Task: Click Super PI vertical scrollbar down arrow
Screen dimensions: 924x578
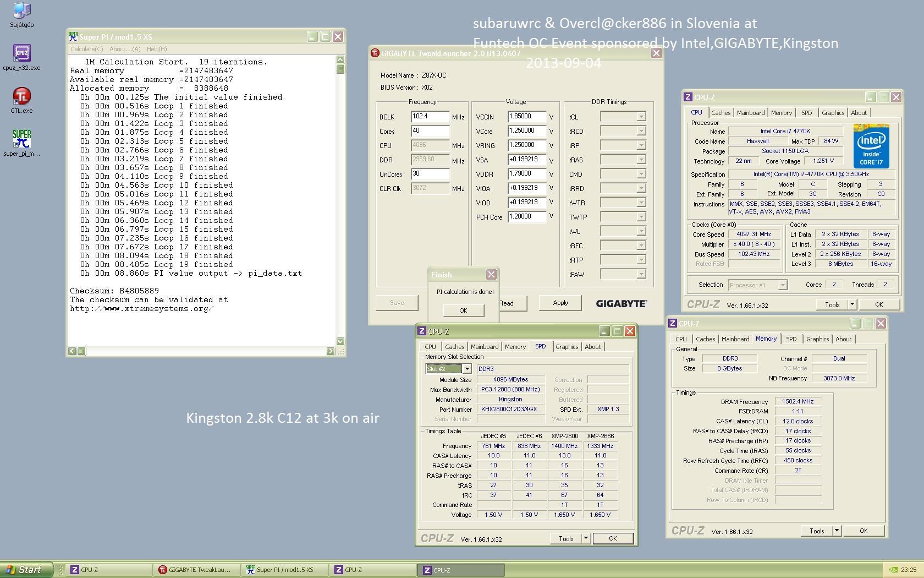Action: (x=340, y=341)
